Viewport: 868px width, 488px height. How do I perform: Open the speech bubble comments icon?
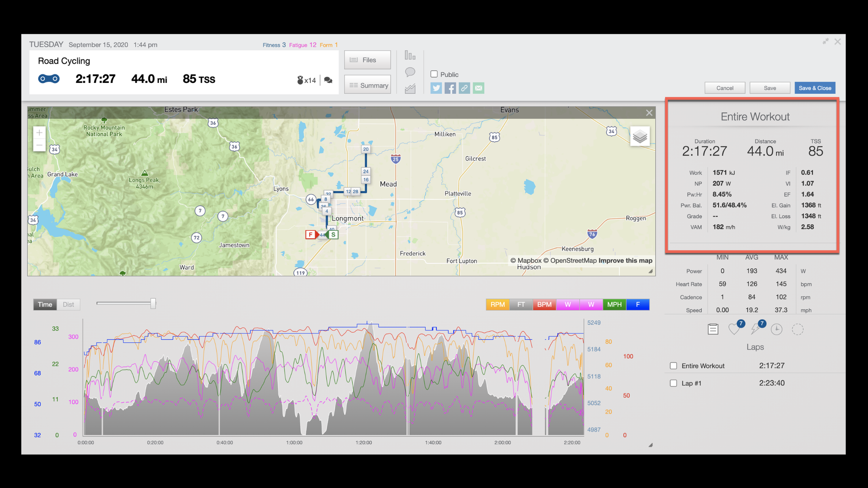410,72
